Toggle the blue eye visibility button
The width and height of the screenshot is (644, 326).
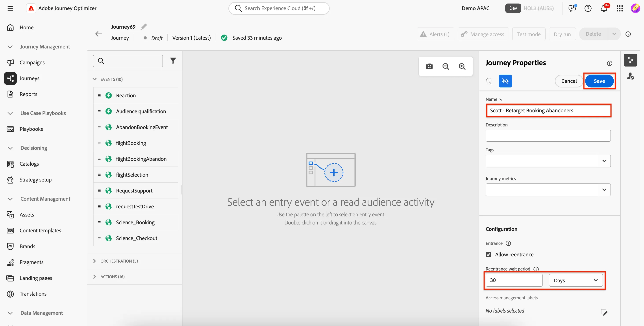pos(505,81)
